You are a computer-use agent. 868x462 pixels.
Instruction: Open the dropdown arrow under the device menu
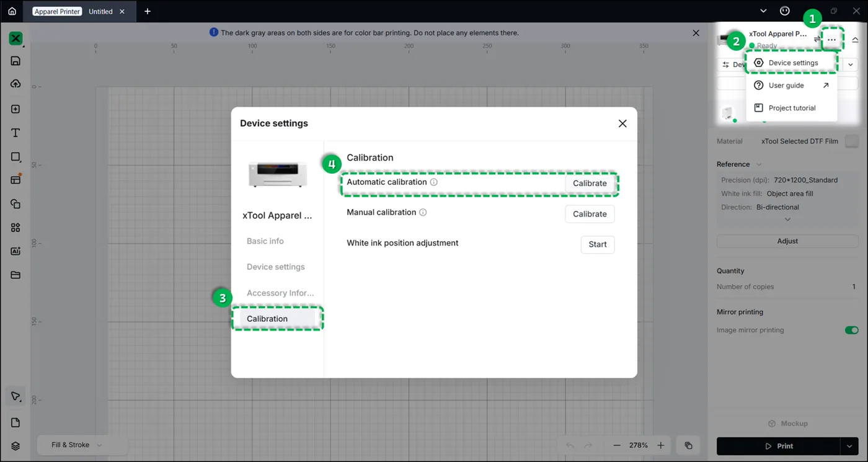(x=851, y=64)
